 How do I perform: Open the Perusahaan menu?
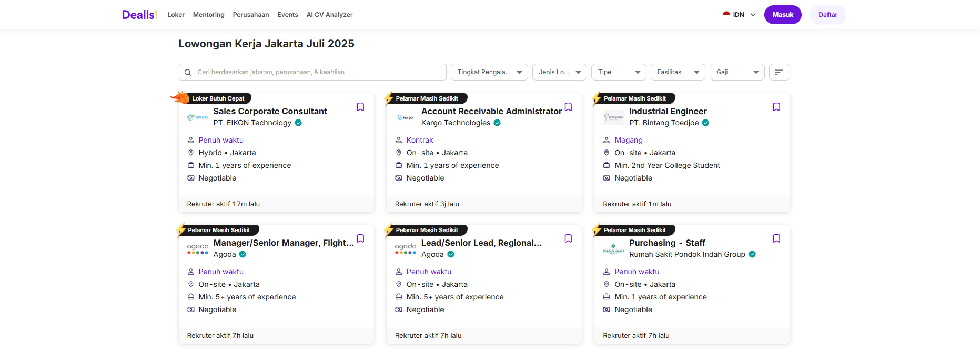(x=251, y=15)
